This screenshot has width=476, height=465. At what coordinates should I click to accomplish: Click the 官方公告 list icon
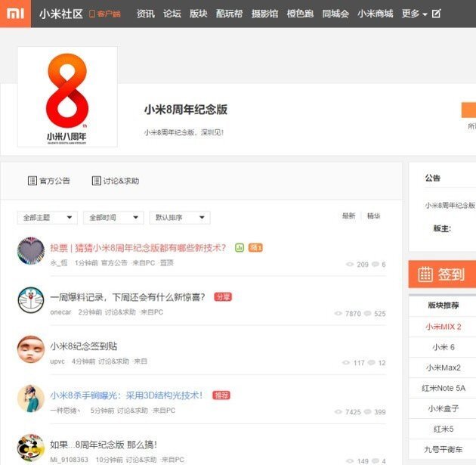(32, 181)
